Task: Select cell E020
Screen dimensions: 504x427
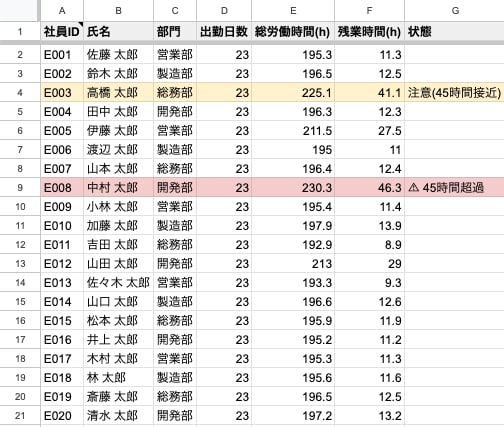Action: click(62, 415)
